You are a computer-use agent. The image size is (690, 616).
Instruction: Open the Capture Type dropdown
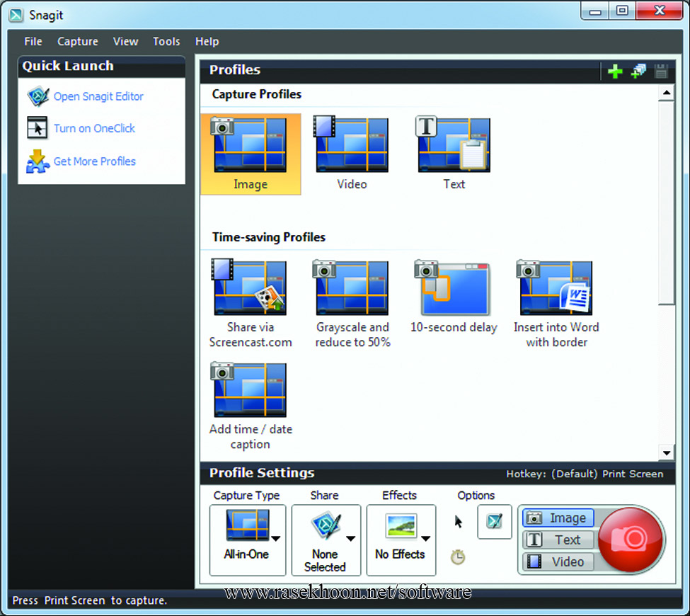click(275, 538)
